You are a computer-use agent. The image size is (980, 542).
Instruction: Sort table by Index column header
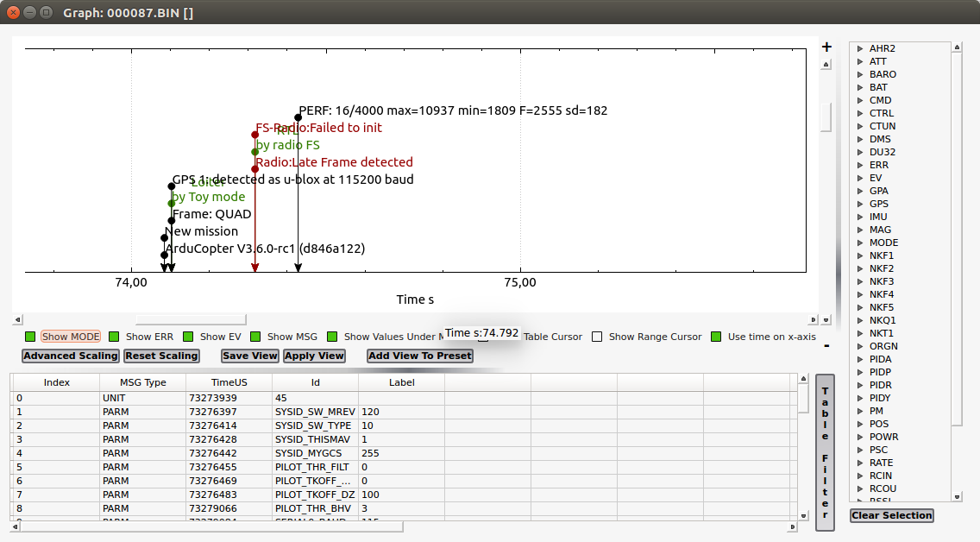56,382
